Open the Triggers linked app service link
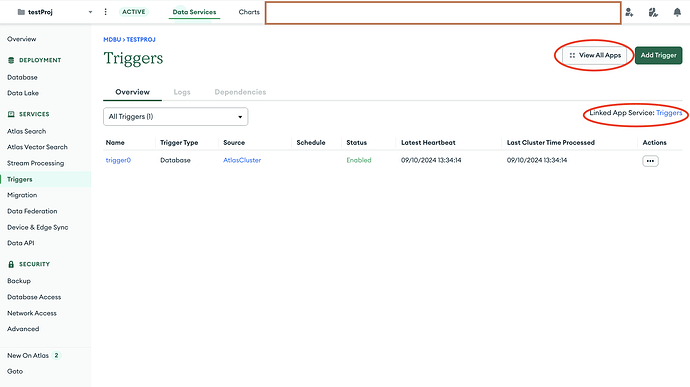Viewport: 690px width, 387px height. point(669,113)
